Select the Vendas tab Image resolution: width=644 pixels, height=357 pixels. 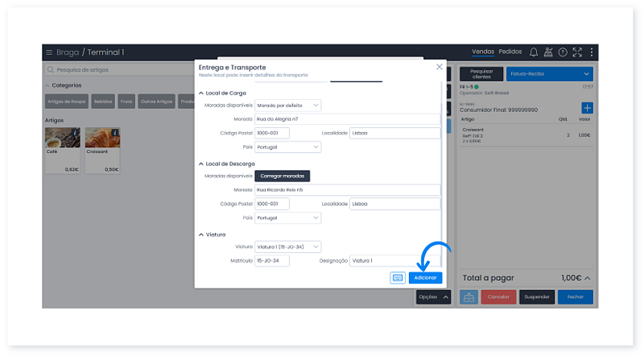[x=483, y=52]
